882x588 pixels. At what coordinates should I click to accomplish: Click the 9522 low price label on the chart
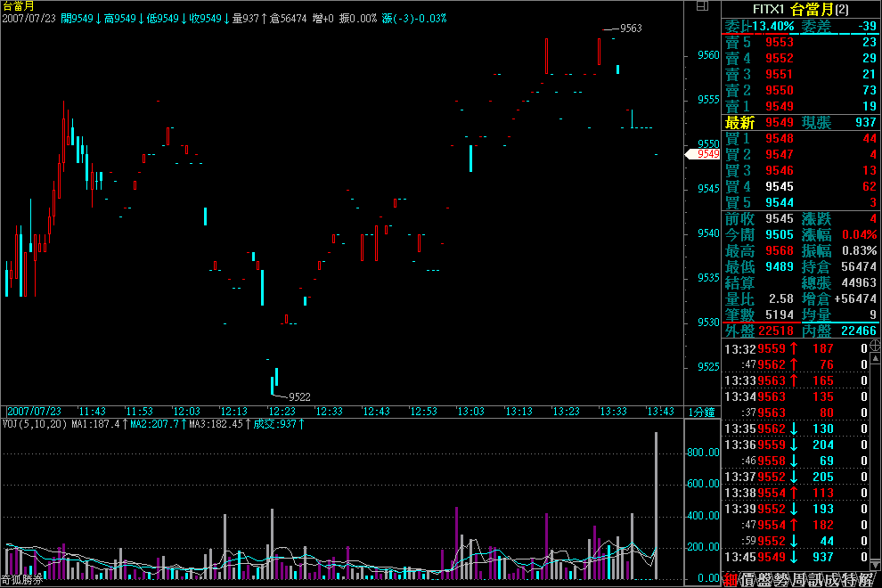click(299, 397)
